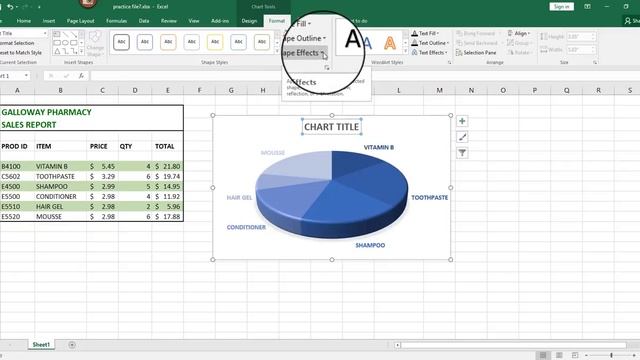640x360 pixels.
Task: Add a new sheet with plus button
Action: pos(72,345)
